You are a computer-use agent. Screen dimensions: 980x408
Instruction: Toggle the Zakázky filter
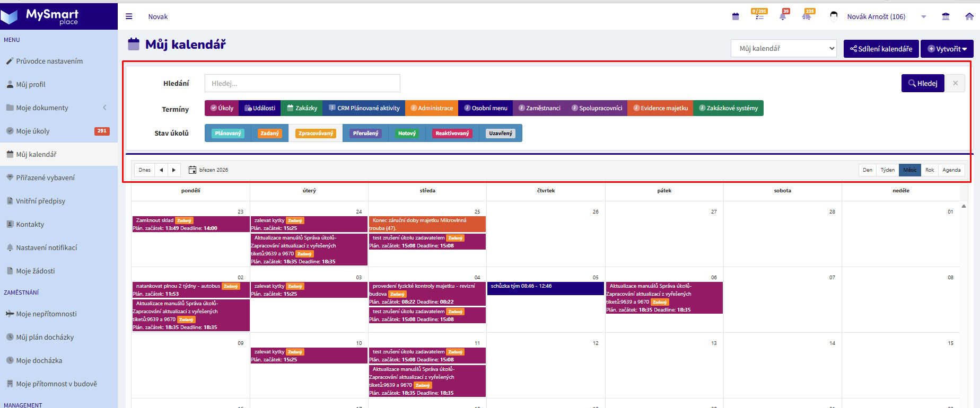(302, 108)
